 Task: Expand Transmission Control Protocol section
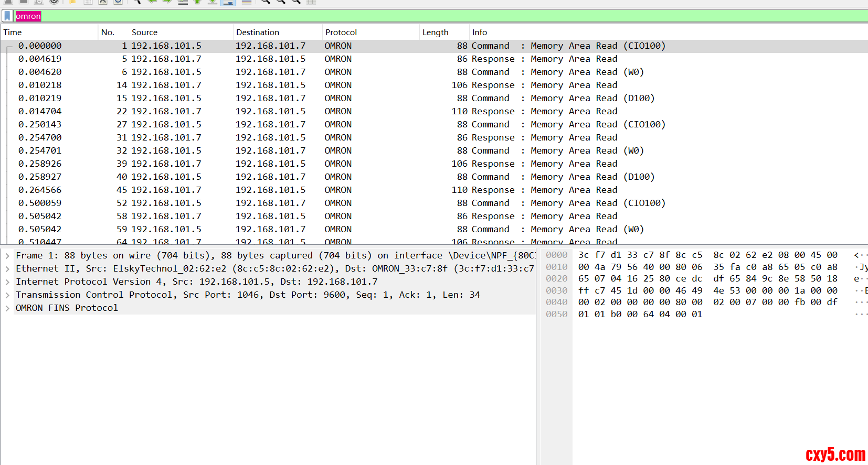[x=7, y=295]
